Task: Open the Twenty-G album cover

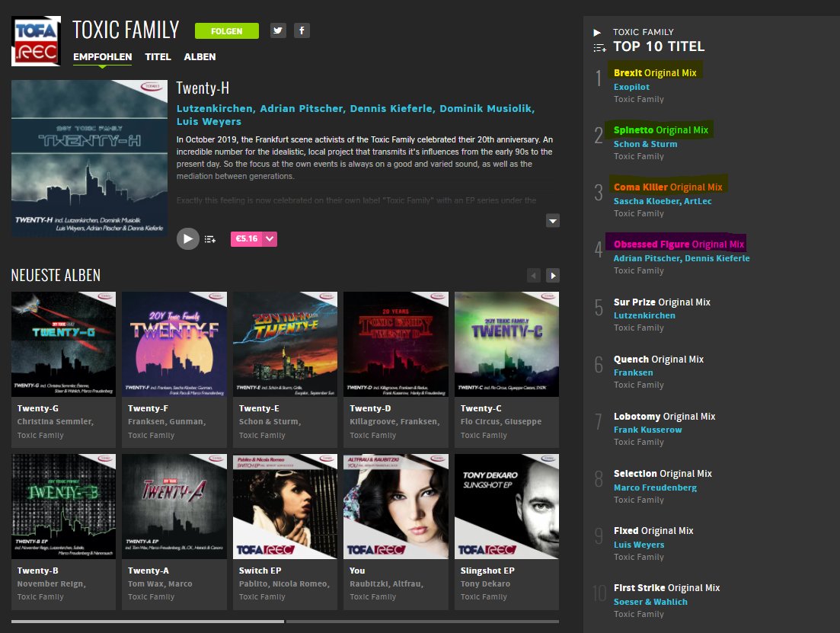Action: pos(63,344)
